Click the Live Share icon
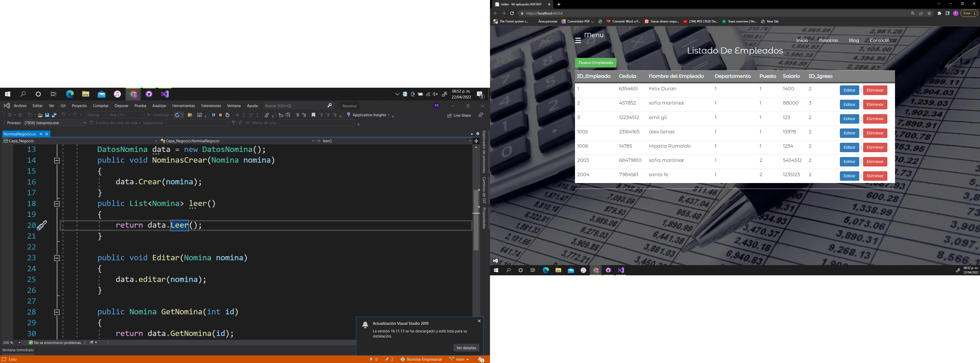 (x=449, y=115)
